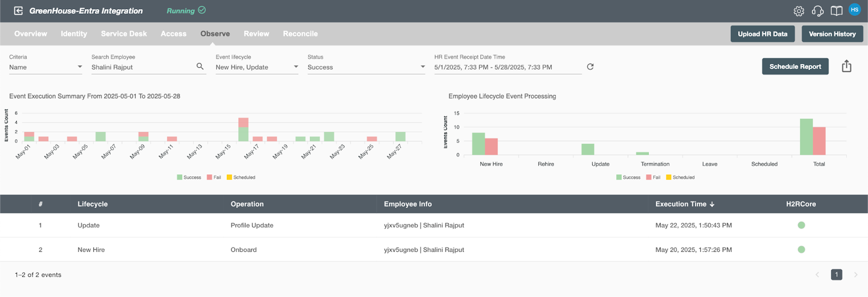Click the back exit icon beside GreenHouse-Entra Integration
868x297 pixels.
[x=18, y=10]
